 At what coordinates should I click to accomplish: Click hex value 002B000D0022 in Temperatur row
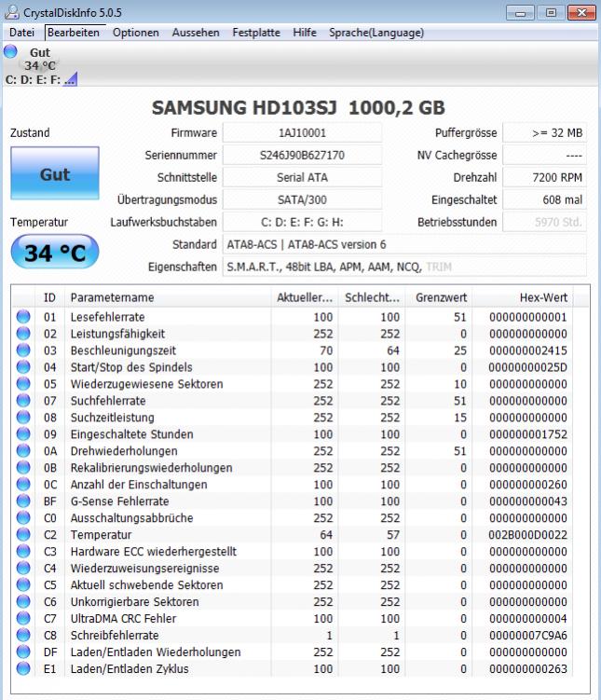pyautogui.click(x=527, y=534)
